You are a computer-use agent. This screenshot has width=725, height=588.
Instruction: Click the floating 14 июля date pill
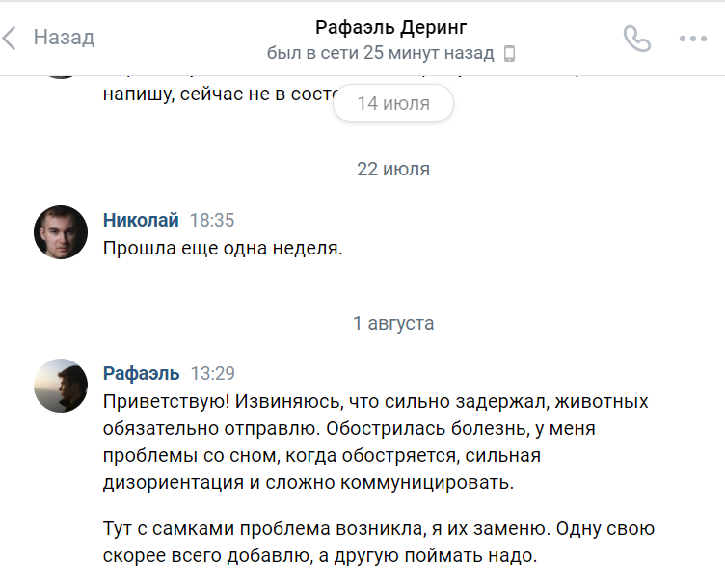pyautogui.click(x=392, y=103)
